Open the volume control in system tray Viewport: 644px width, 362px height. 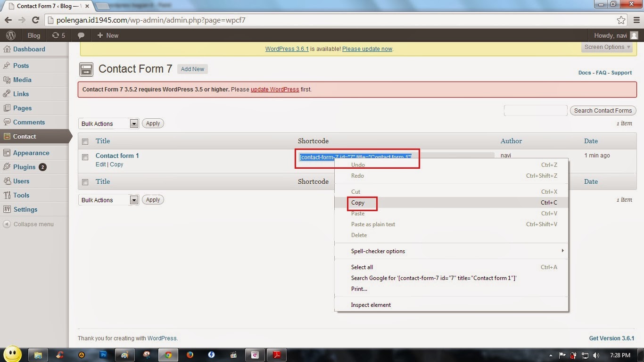point(596,355)
